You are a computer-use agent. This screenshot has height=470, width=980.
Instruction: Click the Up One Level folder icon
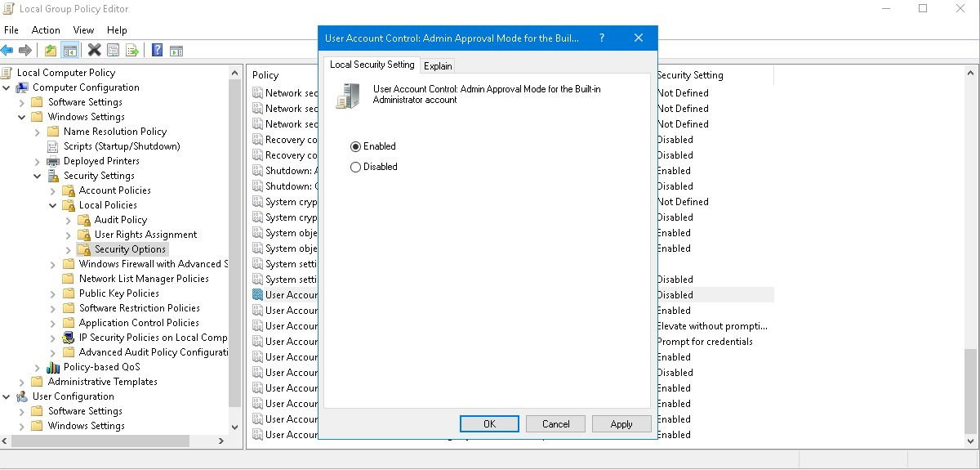(51, 51)
